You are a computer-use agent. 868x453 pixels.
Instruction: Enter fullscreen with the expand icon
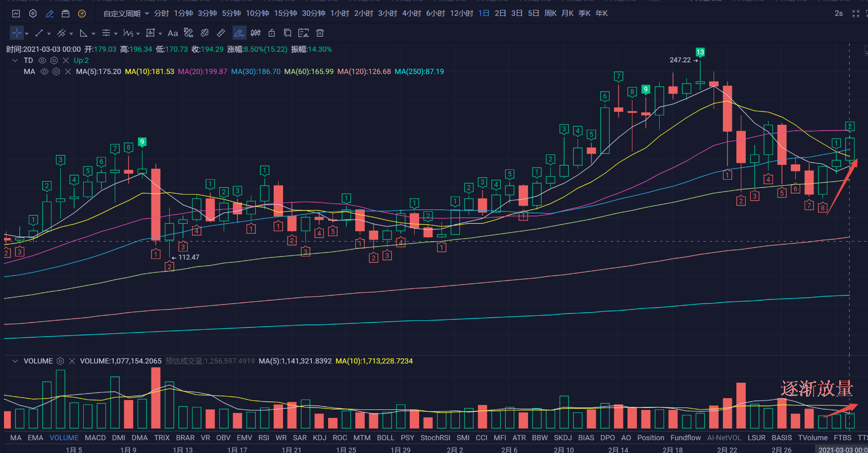[856, 13]
